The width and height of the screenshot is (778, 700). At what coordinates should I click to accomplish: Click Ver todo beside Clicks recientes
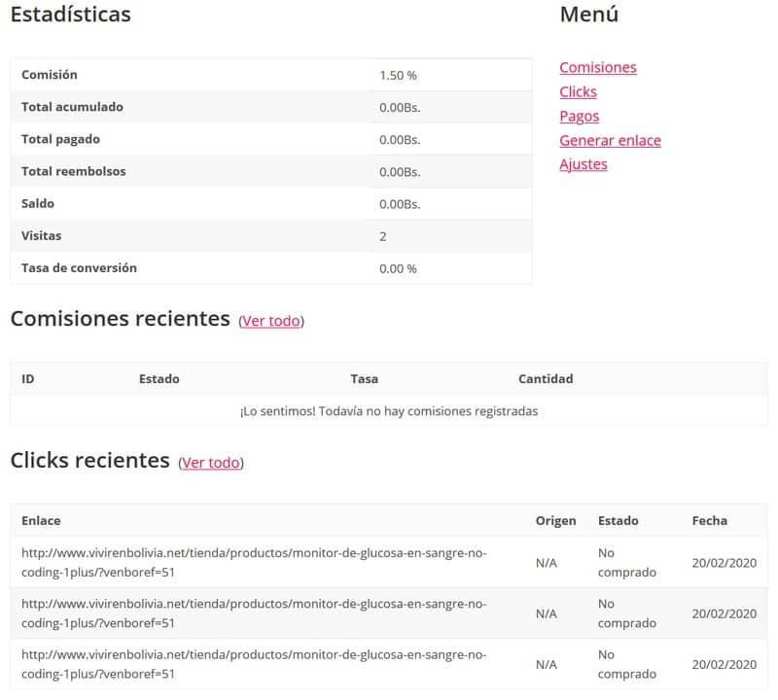[211, 463]
